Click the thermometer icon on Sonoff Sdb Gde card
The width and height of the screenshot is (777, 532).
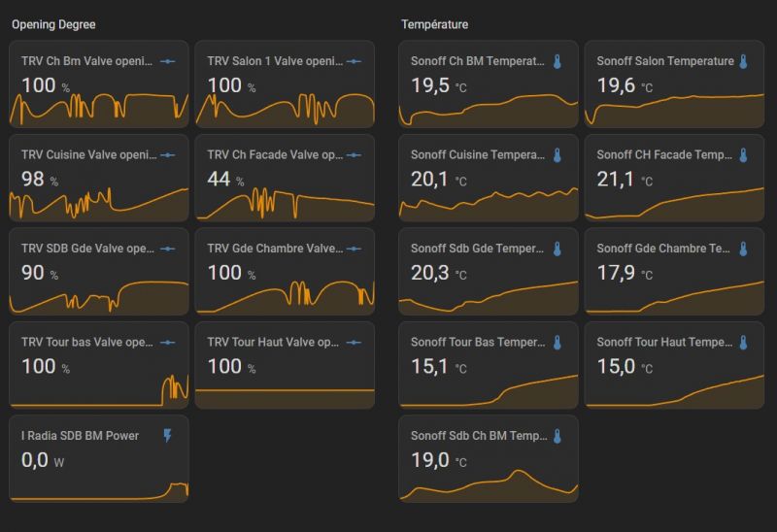pos(557,249)
